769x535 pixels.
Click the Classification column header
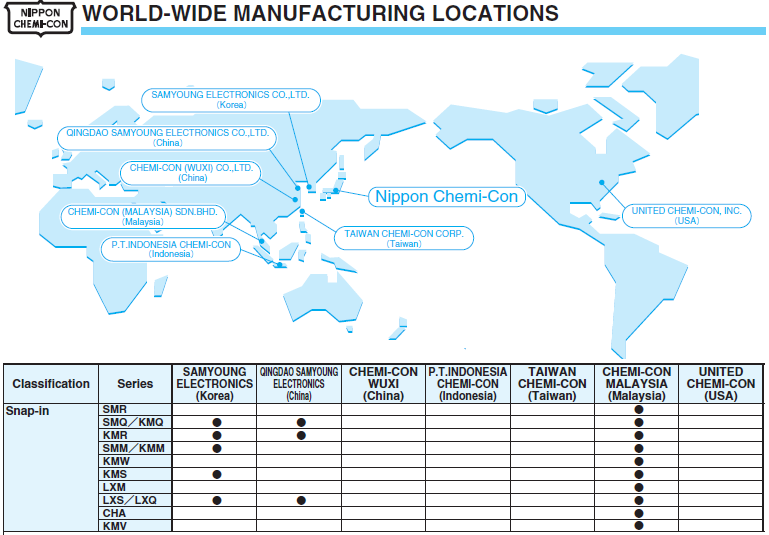(51, 384)
